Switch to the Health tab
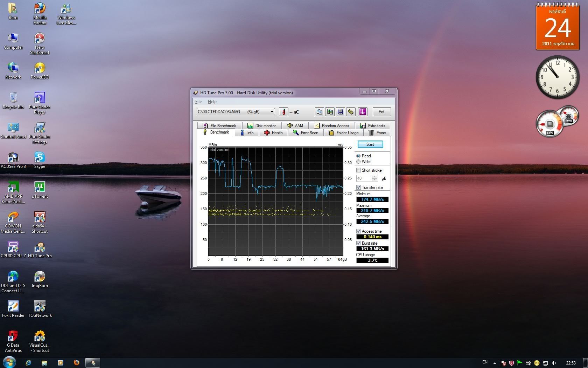Image resolution: width=588 pixels, height=368 pixels. click(273, 133)
